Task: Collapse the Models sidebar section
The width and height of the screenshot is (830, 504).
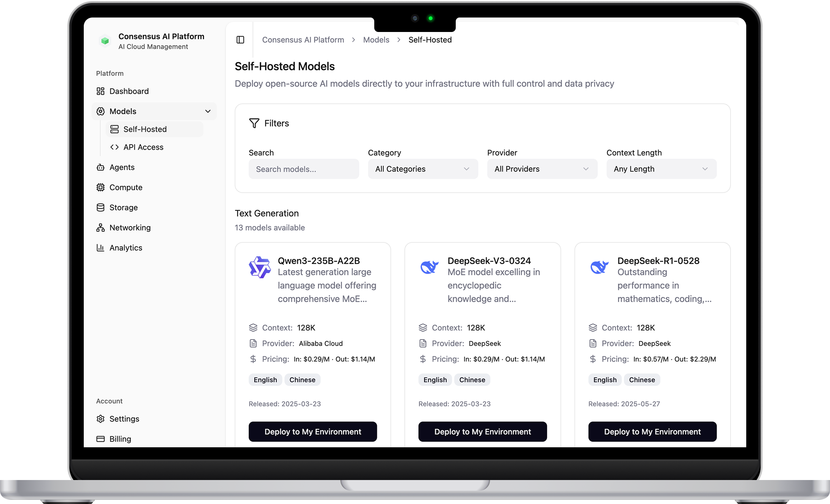Action: click(207, 112)
